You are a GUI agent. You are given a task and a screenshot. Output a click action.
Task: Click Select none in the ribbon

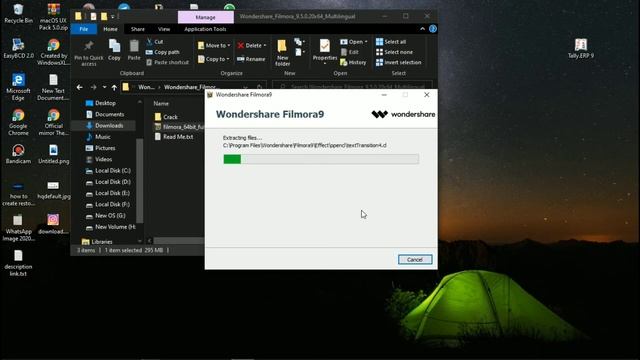pos(394,52)
